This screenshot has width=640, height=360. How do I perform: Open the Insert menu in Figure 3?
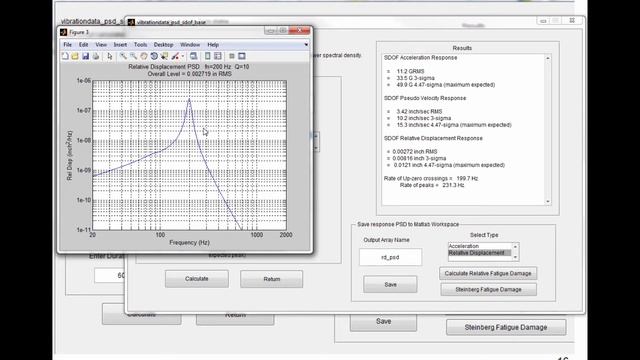coord(120,44)
